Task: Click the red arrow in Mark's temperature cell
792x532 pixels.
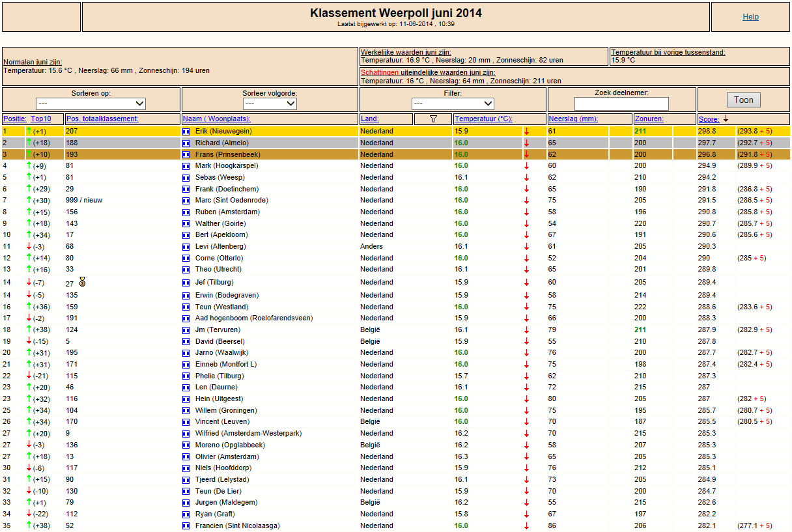Action: coord(526,166)
